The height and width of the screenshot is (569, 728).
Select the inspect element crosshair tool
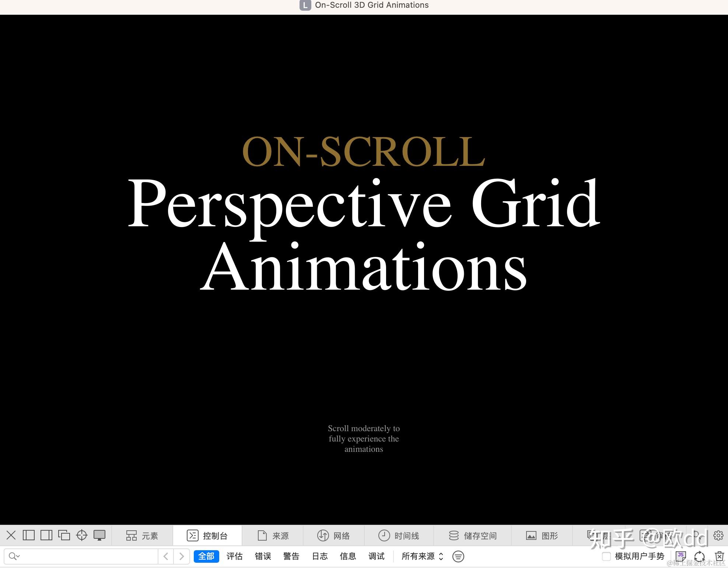point(82,535)
